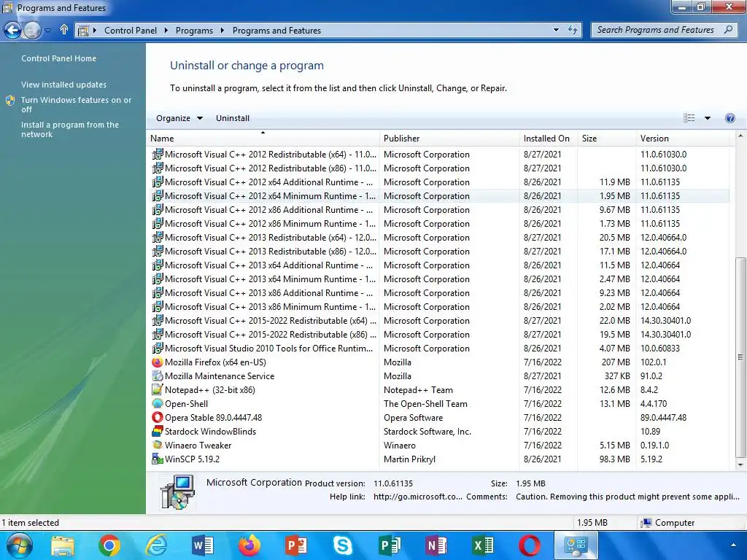Image resolution: width=747 pixels, height=560 pixels.
Task: Click the Forward navigation arrow button
Action: (x=32, y=31)
